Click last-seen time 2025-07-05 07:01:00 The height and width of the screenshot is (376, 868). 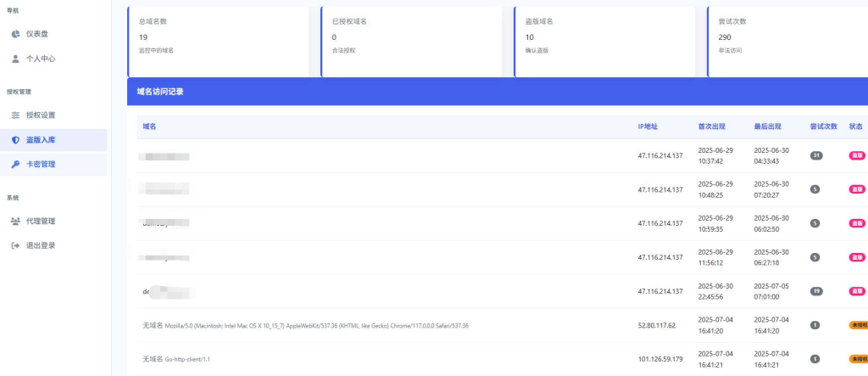771,291
